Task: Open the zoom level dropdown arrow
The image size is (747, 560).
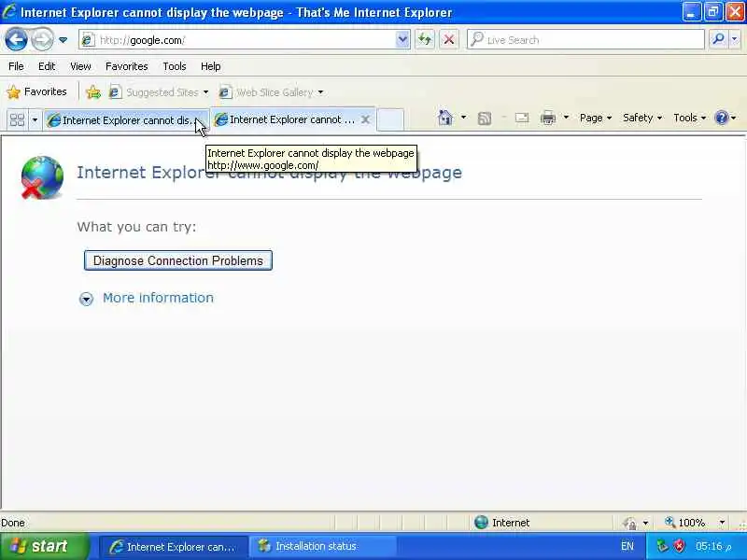Action: (722, 523)
